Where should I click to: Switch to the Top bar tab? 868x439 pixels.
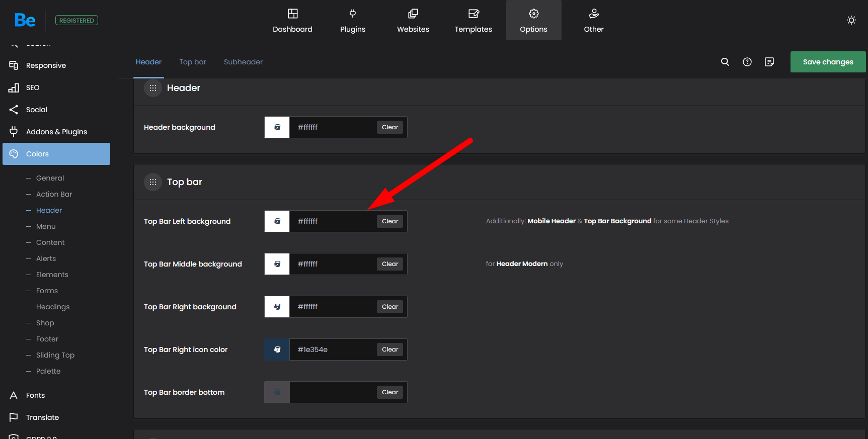point(193,62)
